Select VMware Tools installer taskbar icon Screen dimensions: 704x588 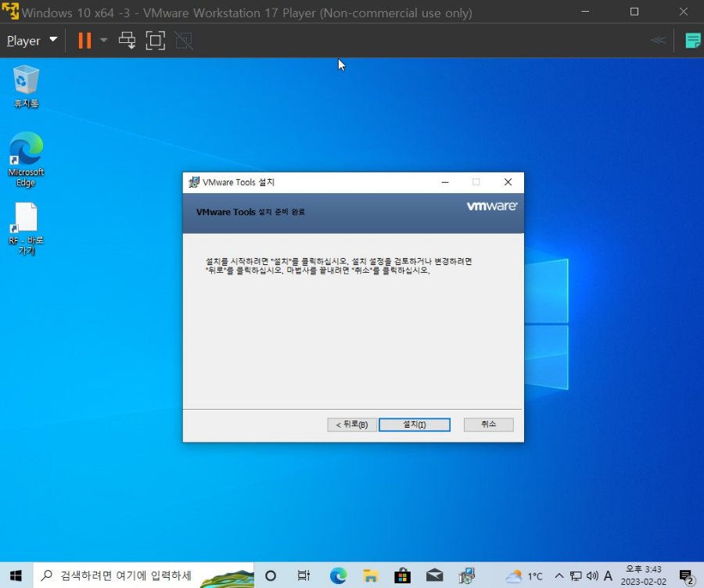(x=467, y=575)
